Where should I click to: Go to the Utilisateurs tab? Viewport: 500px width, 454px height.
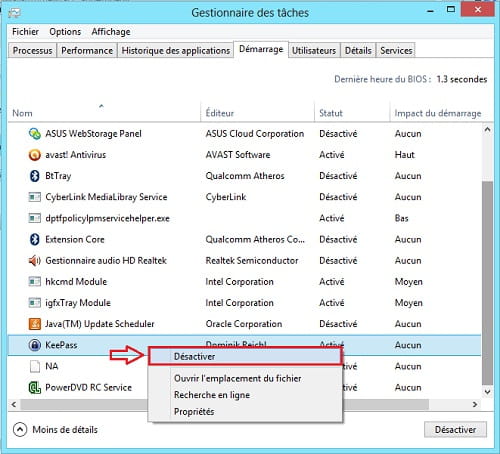point(314,51)
